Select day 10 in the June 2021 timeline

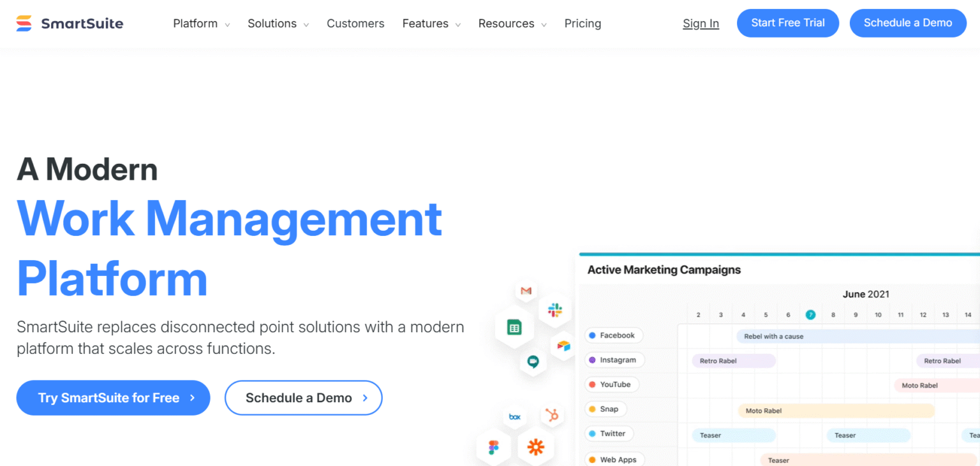pos(878,315)
